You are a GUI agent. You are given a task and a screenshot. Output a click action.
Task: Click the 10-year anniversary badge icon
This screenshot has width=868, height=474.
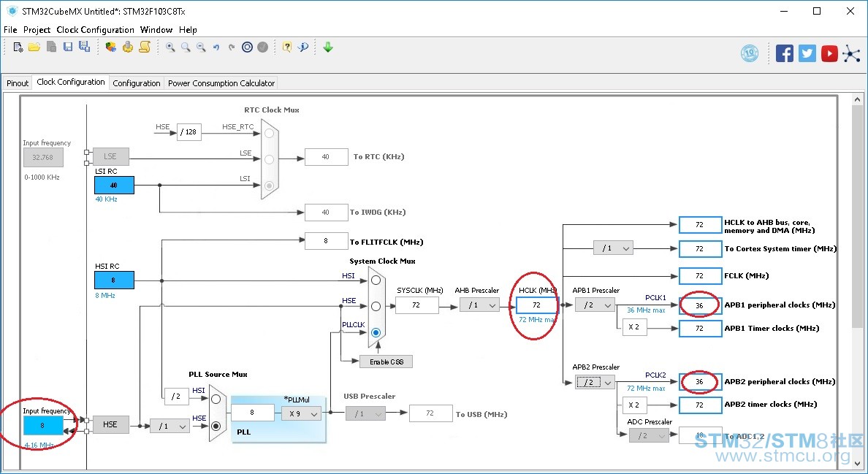point(750,53)
